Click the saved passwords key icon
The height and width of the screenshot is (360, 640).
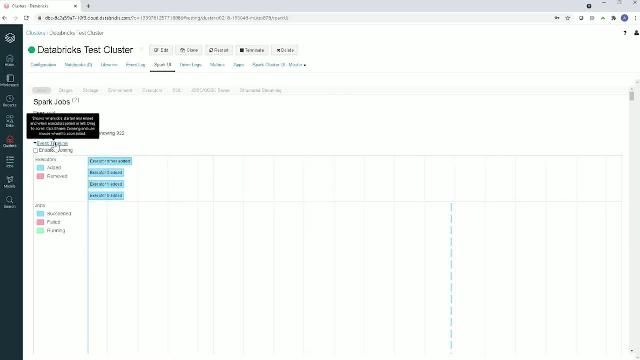[x=557, y=18]
